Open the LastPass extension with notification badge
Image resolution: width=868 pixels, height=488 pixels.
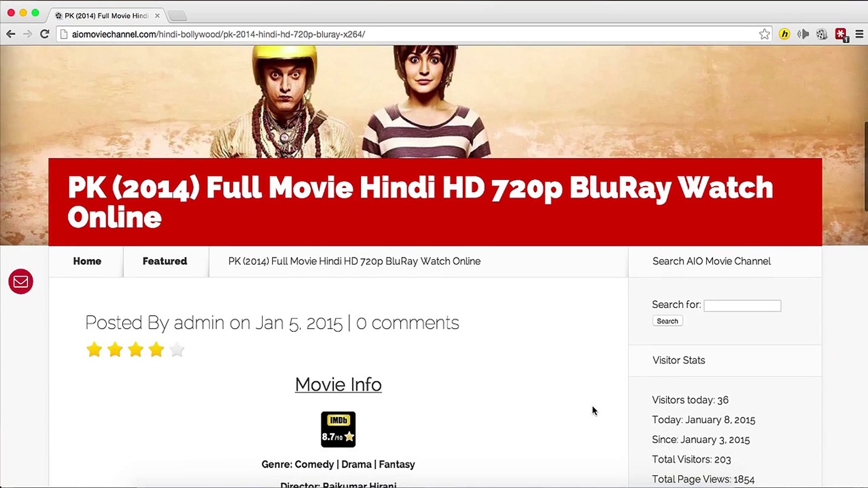841,34
